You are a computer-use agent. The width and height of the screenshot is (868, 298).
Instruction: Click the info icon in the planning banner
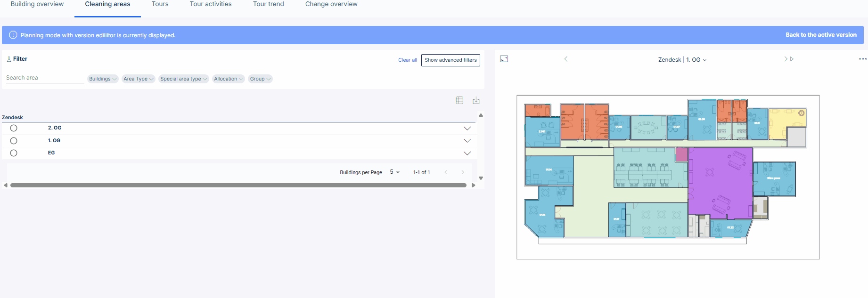click(x=13, y=35)
